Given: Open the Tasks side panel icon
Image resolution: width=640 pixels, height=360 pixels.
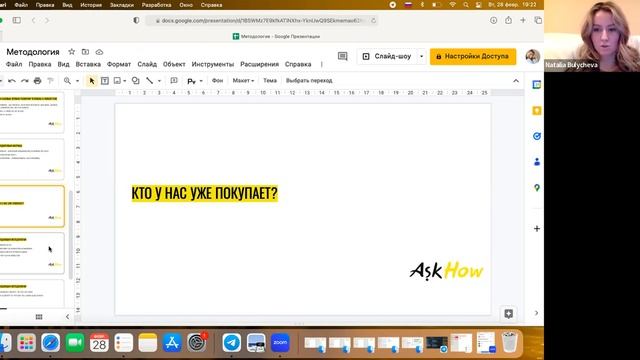Looking at the screenshot, I should tap(537, 136).
